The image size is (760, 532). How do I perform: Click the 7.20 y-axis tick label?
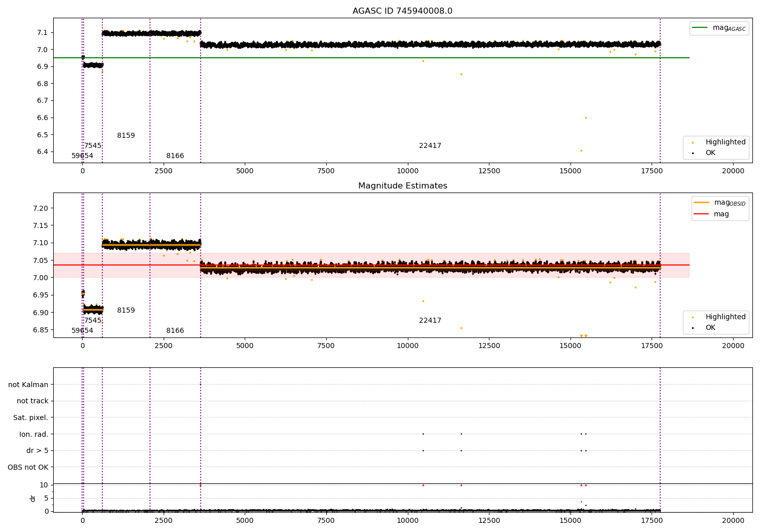coord(40,208)
